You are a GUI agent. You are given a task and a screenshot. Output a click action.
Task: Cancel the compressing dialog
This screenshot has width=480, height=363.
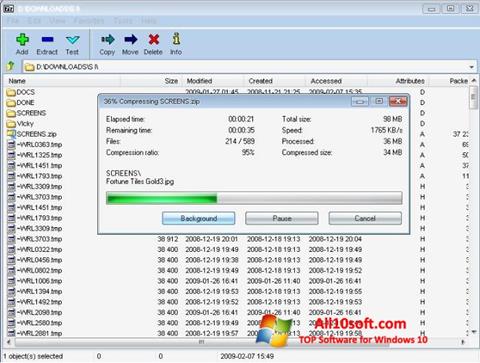(x=365, y=218)
